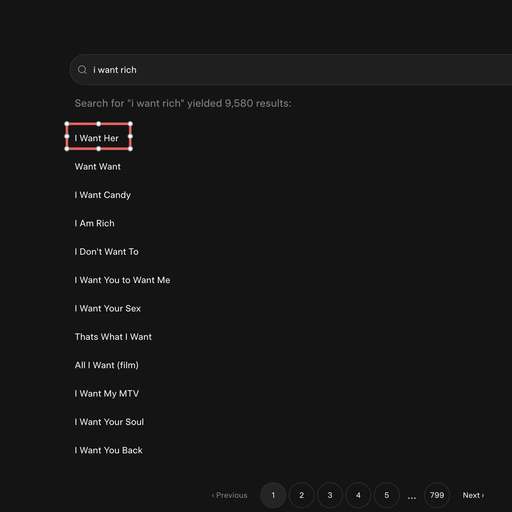Viewport: 512px width, 512px height.
Task: Open the 'I Want Candy' result
Action: [x=102, y=195]
